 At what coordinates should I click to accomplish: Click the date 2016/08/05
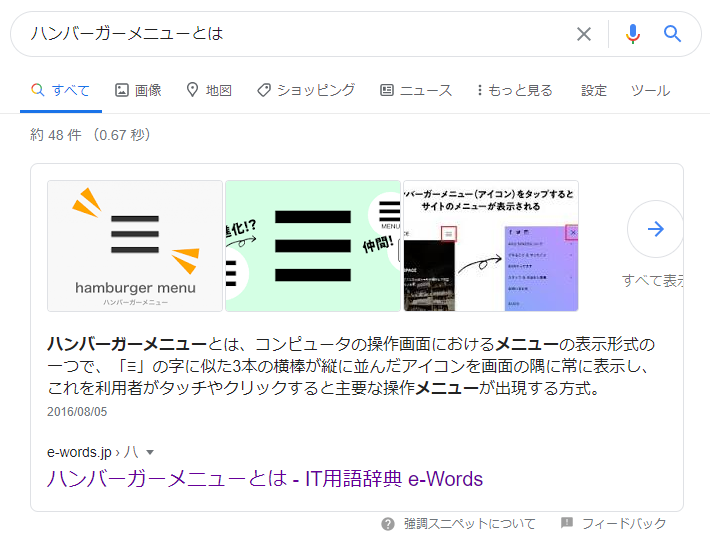tap(77, 412)
